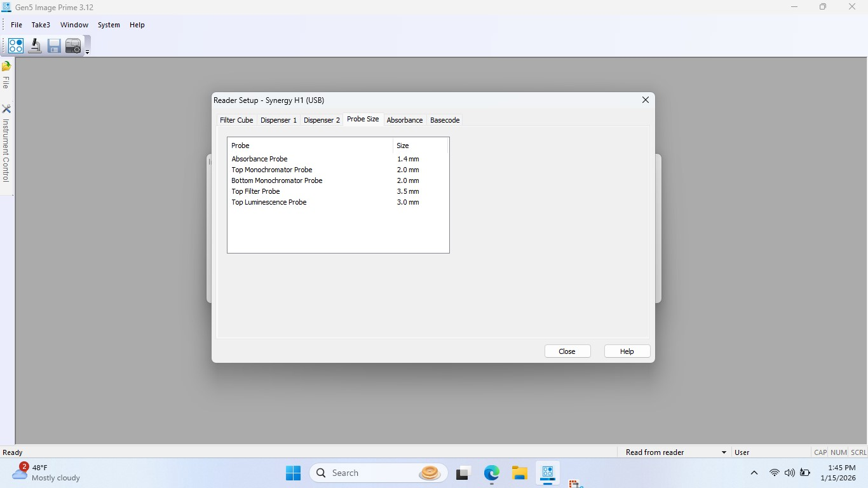
Task: Open the Take3 menu
Action: point(41,25)
